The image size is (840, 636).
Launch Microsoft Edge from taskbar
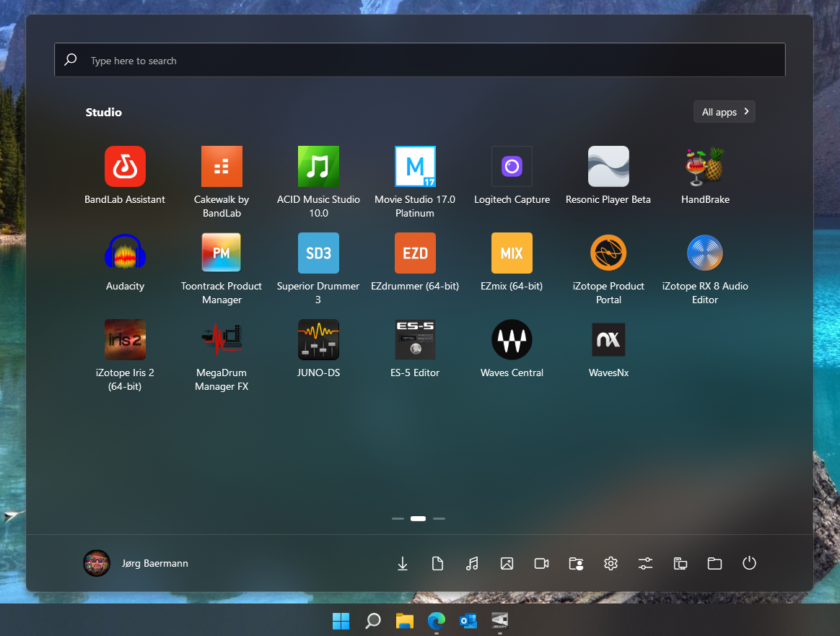436,621
